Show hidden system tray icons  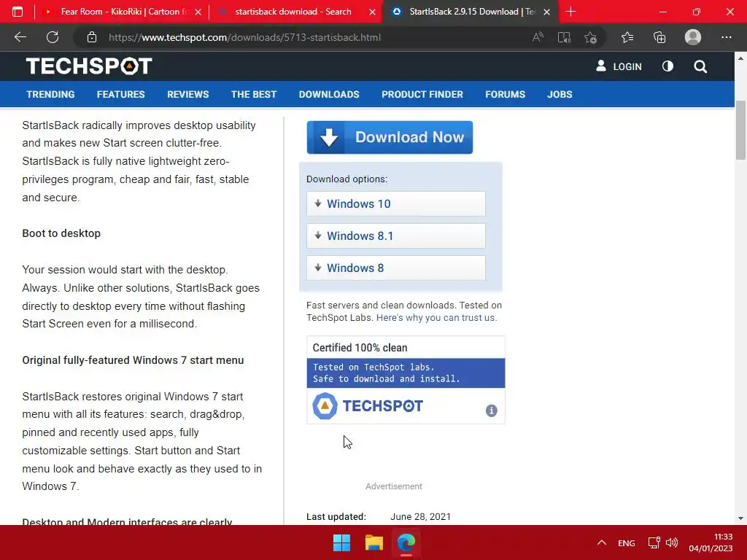point(602,542)
